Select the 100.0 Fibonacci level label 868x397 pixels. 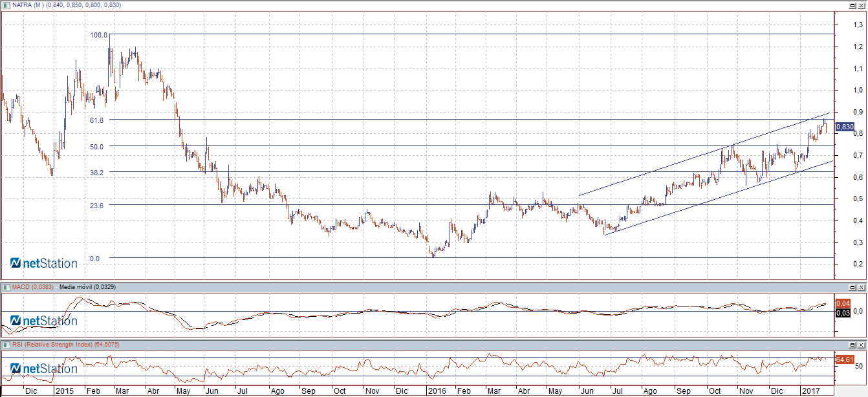coord(98,35)
